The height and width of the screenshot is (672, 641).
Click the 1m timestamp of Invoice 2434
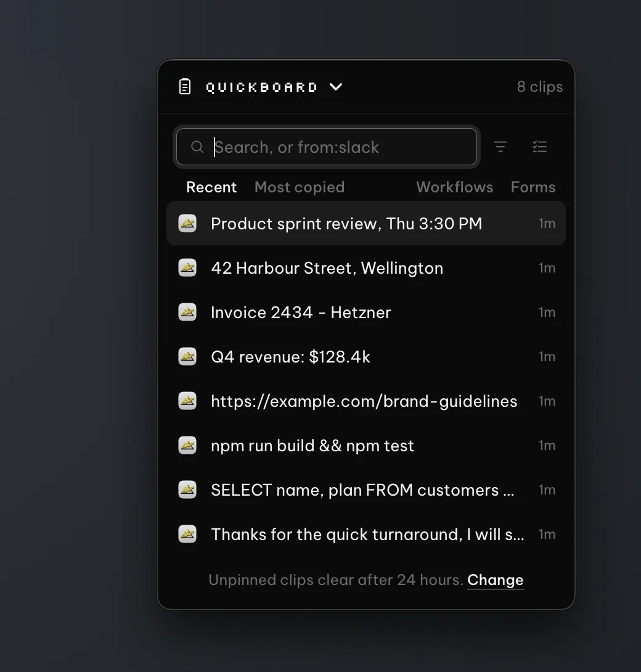547,313
